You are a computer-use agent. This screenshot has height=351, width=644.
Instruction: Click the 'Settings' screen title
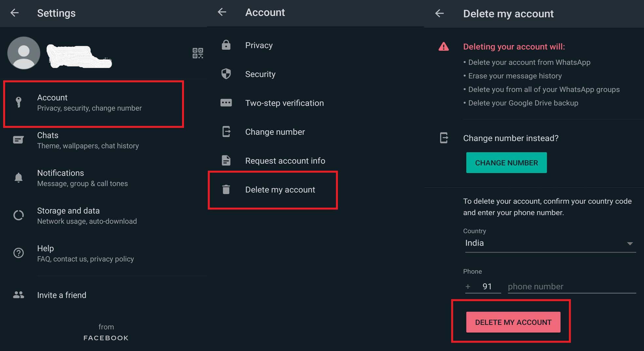tap(56, 13)
